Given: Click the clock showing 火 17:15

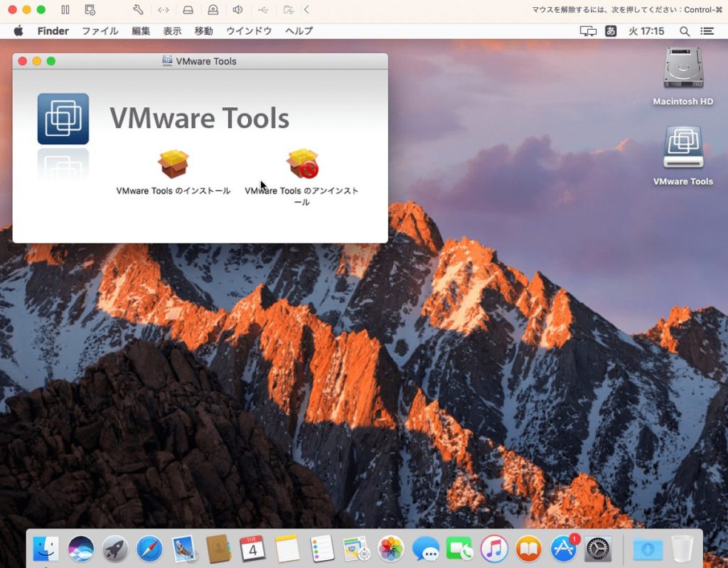Looking at the screenshot, I should point(646,31).
